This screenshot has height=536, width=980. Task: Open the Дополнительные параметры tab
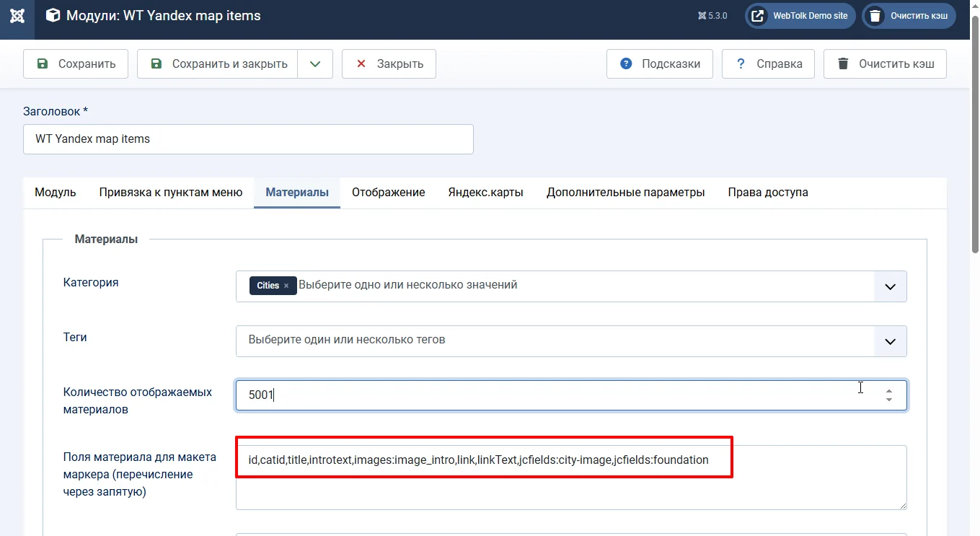(626, 193)
